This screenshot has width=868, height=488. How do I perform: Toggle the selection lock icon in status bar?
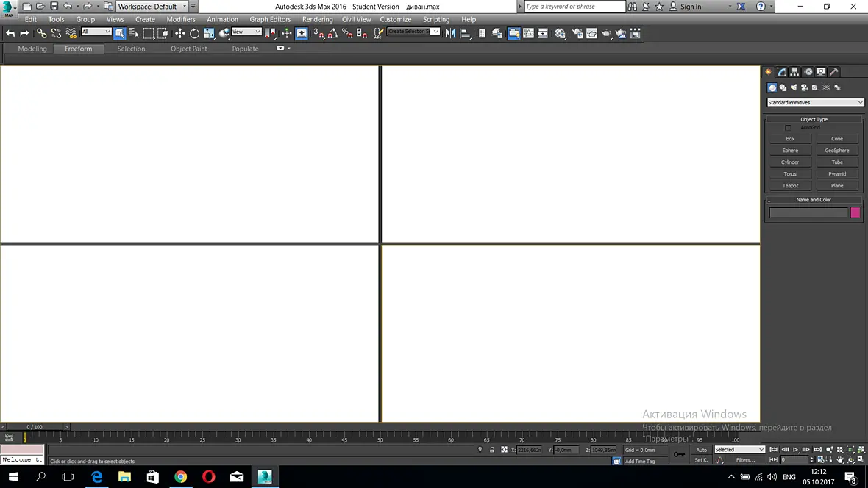tap(491, 450)
